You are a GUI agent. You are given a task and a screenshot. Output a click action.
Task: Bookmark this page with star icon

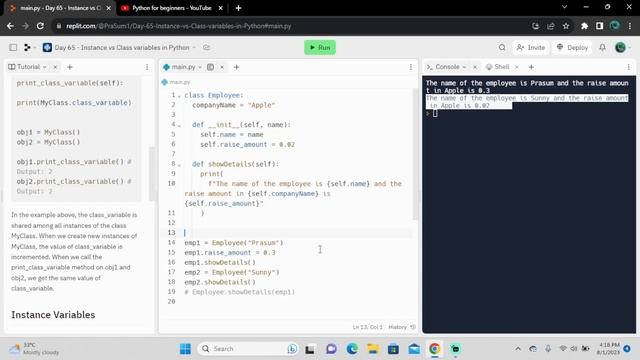pos(566,26)
